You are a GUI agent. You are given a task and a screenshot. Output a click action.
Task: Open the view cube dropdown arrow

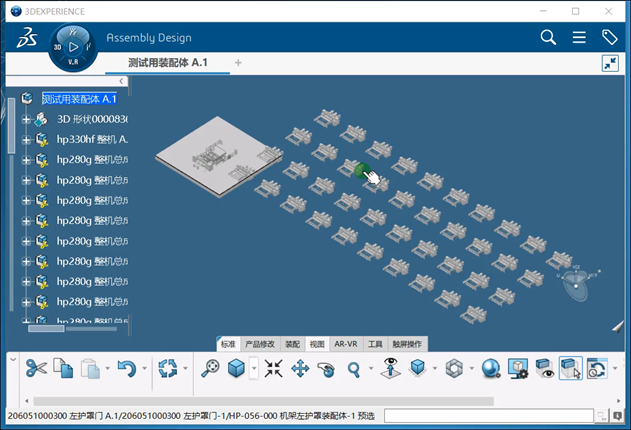[x=254, y=368]
